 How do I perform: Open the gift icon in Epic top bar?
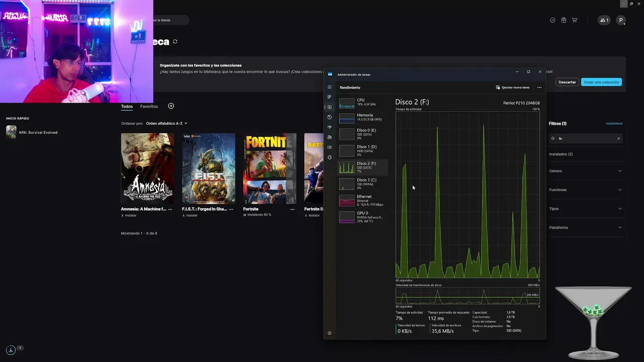[563, 20]
